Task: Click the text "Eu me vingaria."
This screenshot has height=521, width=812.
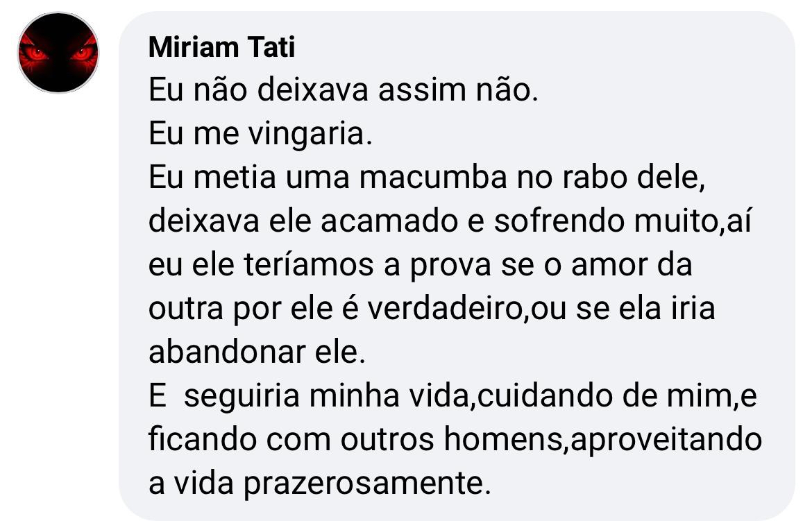Action: pos(260,134)
